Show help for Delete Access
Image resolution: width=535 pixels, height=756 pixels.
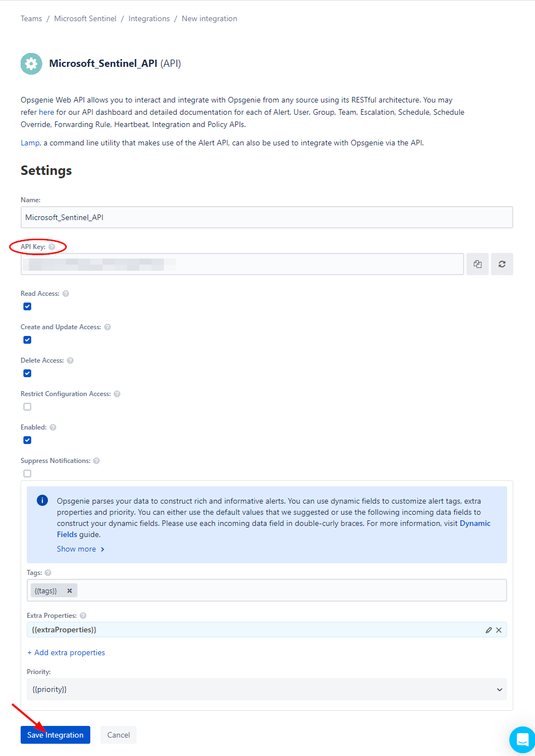click(70, 360)
